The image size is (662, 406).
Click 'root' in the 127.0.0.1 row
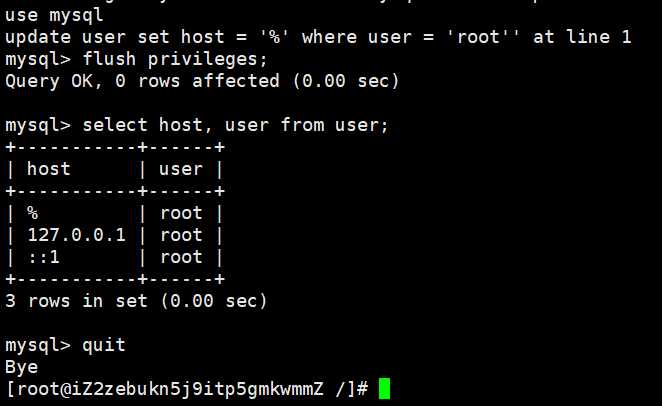[x=181, y=235]
